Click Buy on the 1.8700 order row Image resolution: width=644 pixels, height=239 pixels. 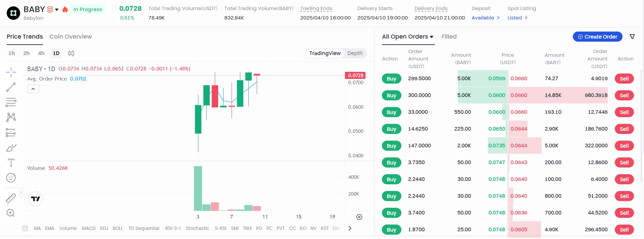[x=392, y=230]
